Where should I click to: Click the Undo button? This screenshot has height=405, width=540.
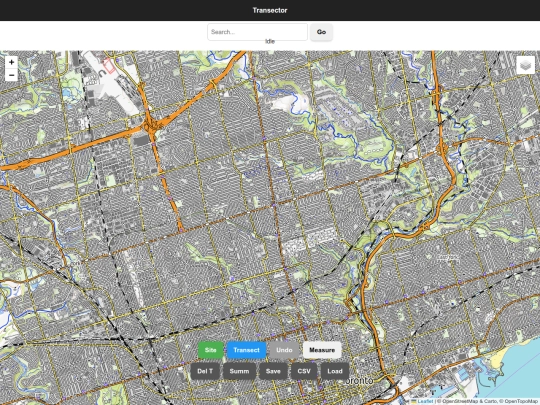coord(284,350)
